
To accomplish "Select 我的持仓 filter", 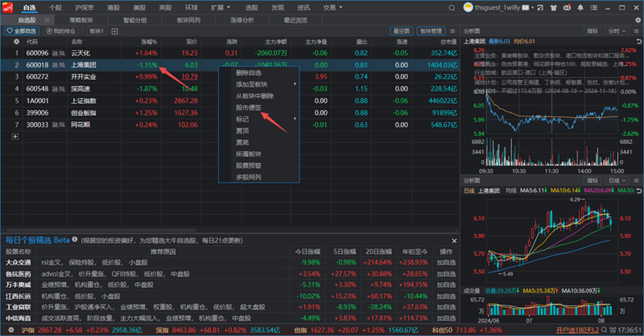I will (62, 31).
